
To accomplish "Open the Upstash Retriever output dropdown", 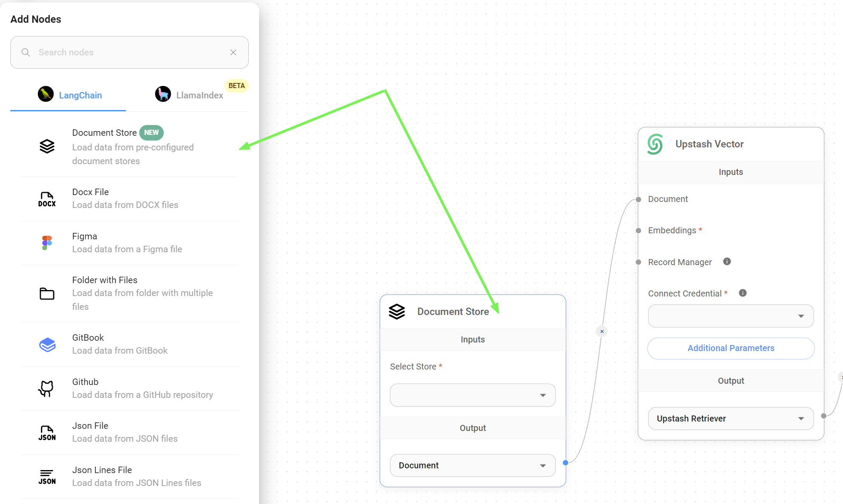I will (x=730, y=418).
